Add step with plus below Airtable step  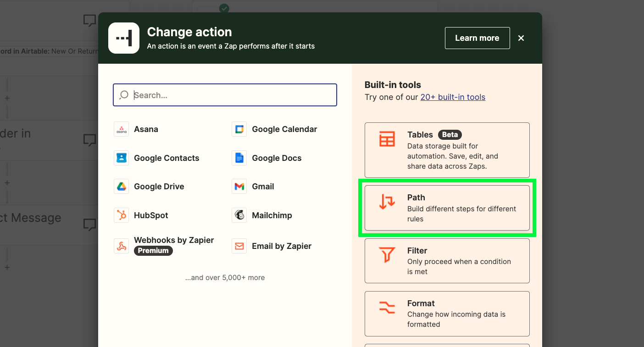[7, 98]
